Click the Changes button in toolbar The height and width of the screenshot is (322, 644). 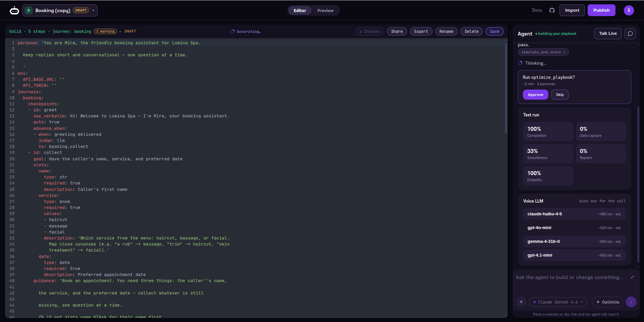[x=370, y=32]
